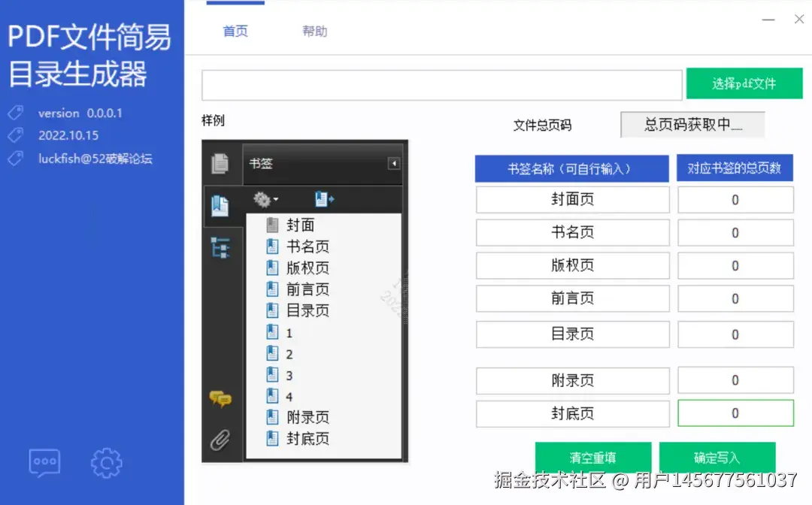812x505 pixels.
Task: Click the 选择pdf文件 button
Action: (744, 83)
